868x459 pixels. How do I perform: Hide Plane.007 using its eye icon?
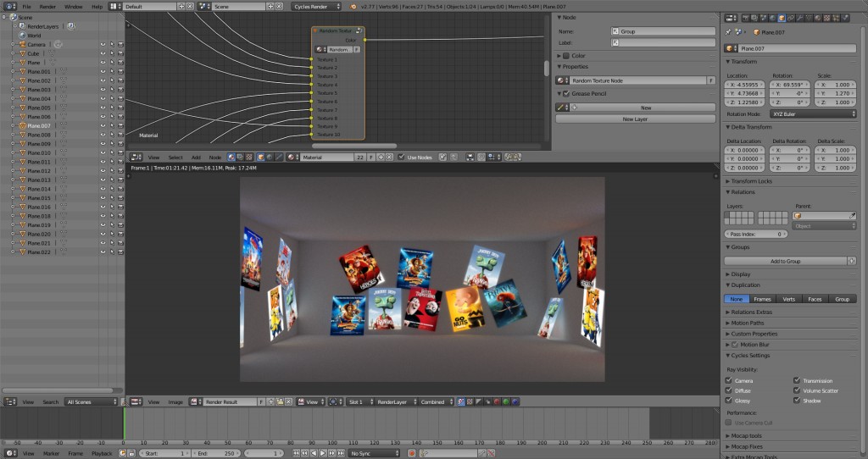[x=103, y=125]
